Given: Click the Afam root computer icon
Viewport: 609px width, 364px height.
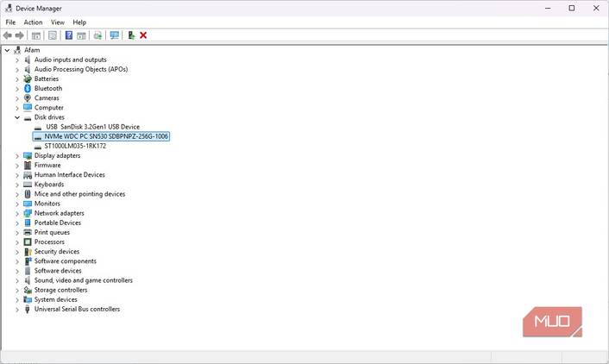Looking at the screenshot, I should 17,50.
